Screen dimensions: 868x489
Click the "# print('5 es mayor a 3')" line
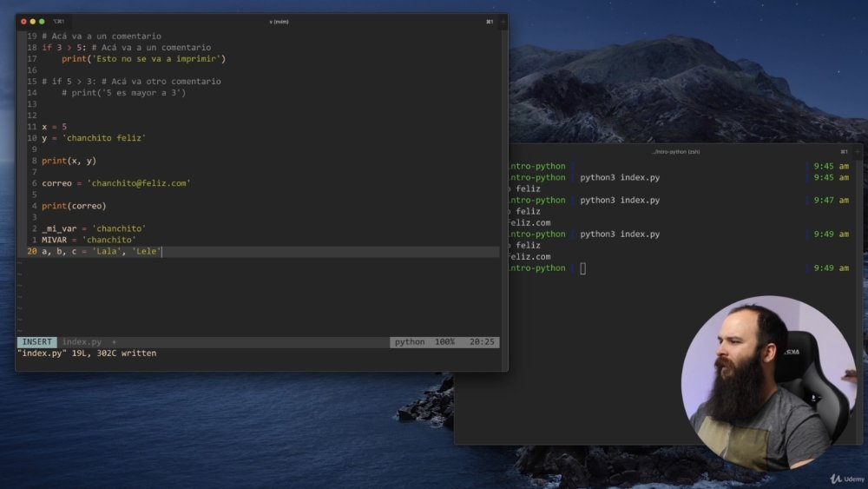click(x=123, y=92)
